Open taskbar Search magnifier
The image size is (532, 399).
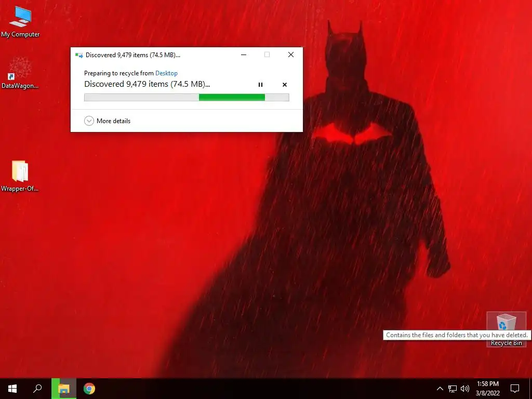[37, 389]
